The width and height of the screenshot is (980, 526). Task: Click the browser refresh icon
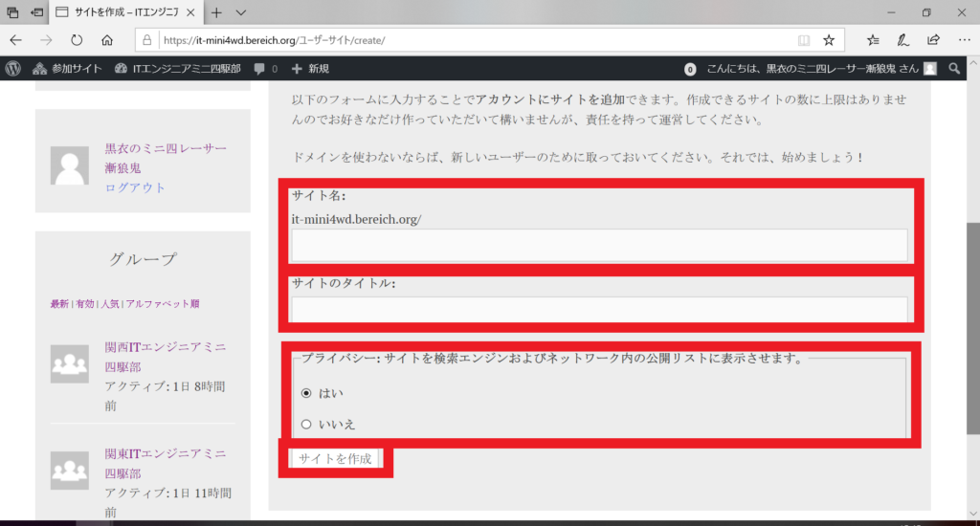click(x=77, y=40)
